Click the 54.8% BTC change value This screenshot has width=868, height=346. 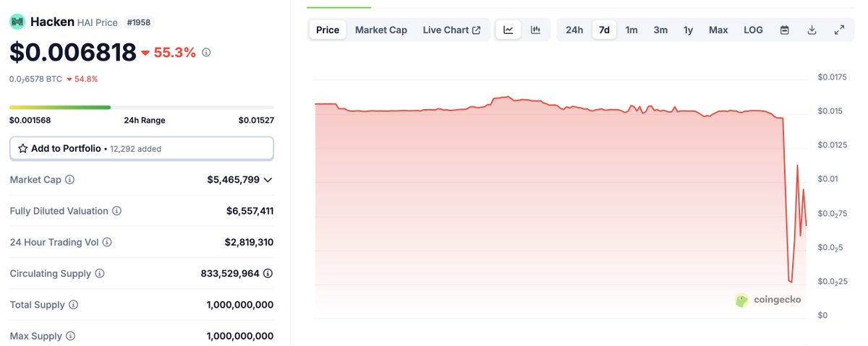tap(82, 79)
